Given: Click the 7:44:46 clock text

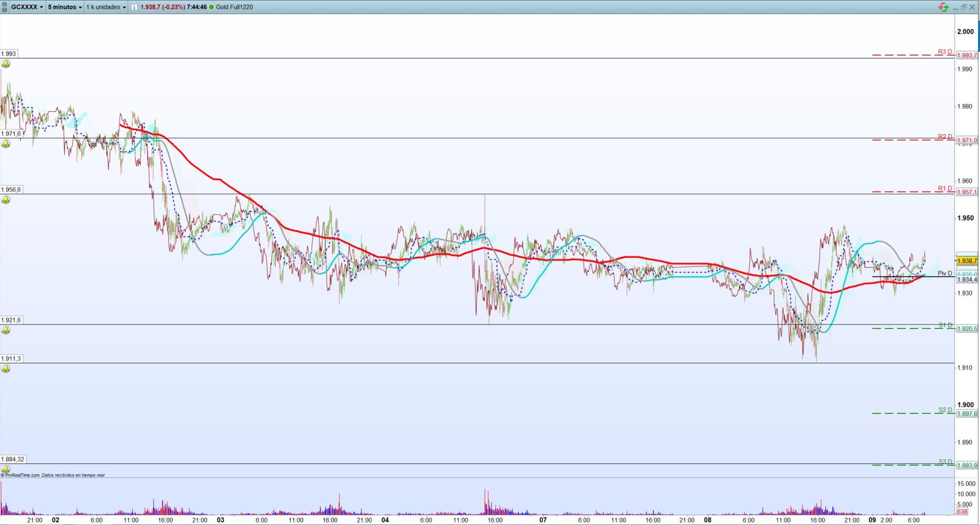Looking at the screenshot, I should coord(197,7).
